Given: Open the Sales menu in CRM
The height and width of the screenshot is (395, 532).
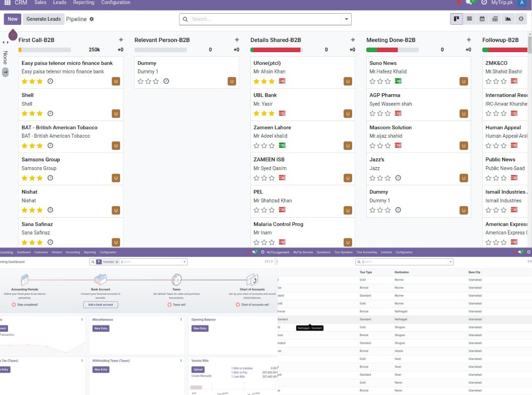Looking at the screenshot, I should tap(41, 3).
